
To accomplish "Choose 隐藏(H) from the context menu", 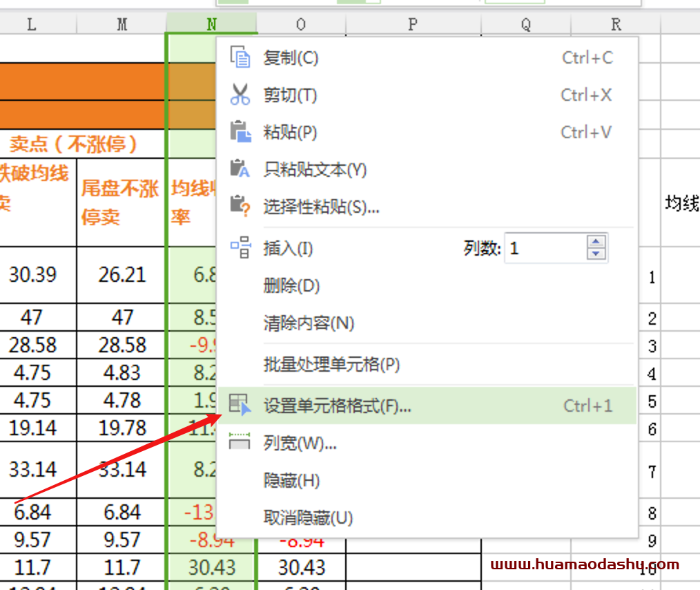I will (x=427, y=481).
